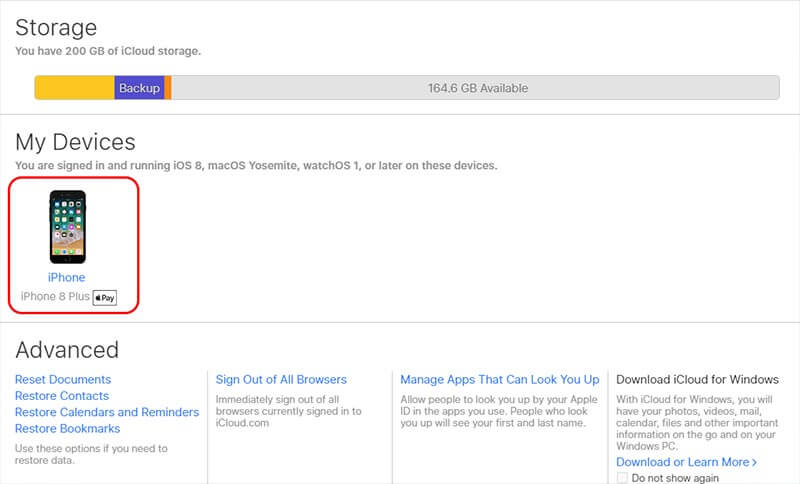Click the My Devices heading
The width and height of the screenshot is (800, 484).
(76, 142)
